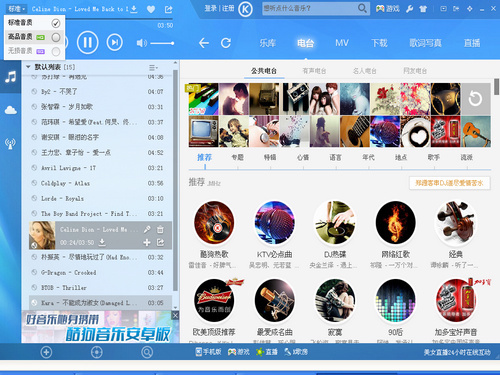Viewport: 500px width, 375px height.
Task: Open the radio antenna sidebar icon
Action: (10, 143)
